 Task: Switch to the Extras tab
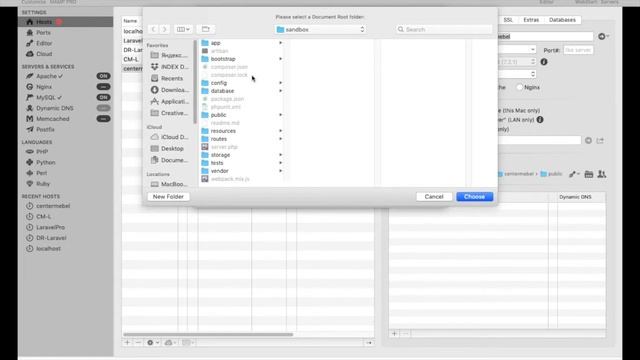point(531,20)
